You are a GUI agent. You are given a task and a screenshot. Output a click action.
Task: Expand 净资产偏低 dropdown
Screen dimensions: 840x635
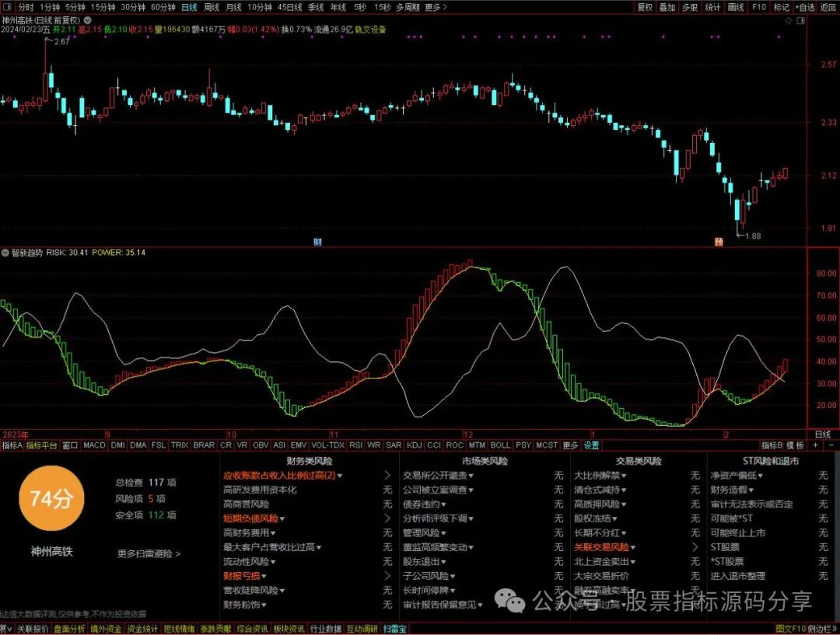[760, 476]
